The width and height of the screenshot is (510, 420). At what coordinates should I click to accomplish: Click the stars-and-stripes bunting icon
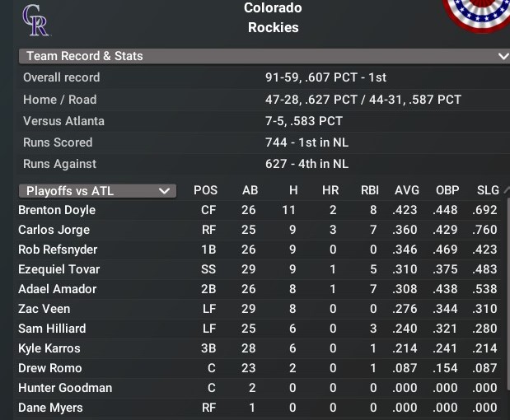coord(478,14)
